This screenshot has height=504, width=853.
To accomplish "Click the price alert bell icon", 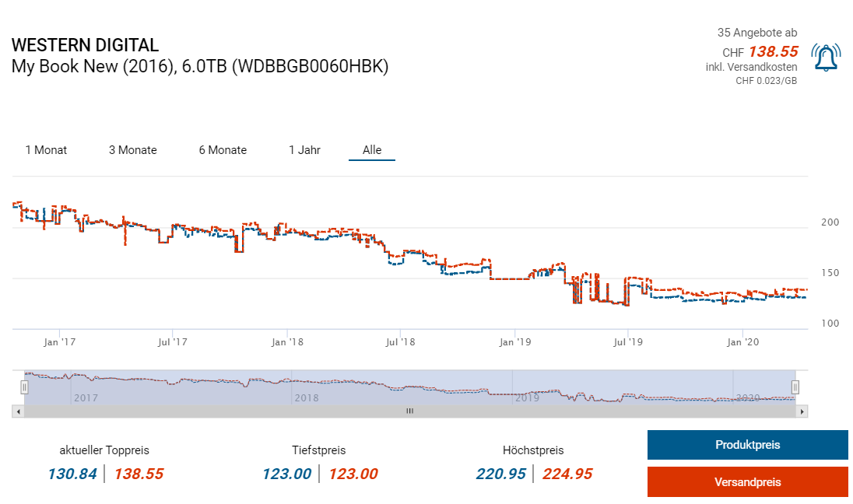I will coord(826,58).
